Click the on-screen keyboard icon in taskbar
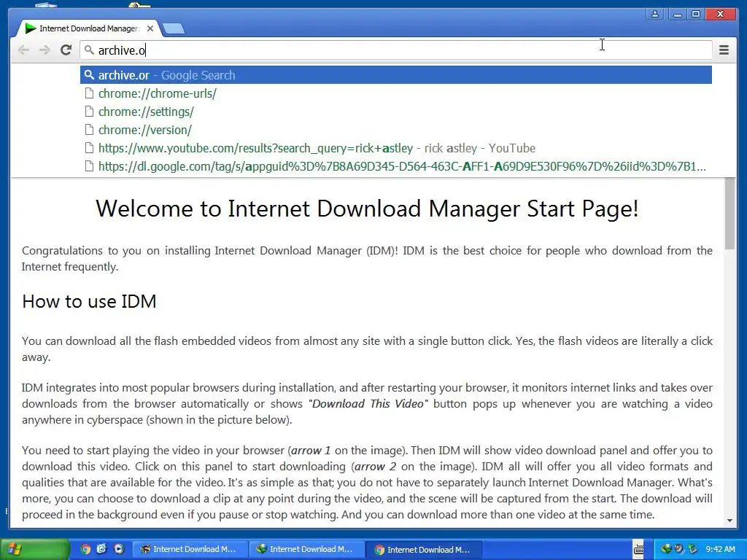 tap(638, 549)
